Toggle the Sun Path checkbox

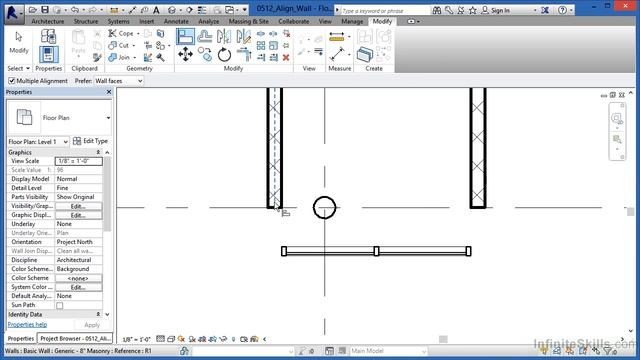point(60,305)
